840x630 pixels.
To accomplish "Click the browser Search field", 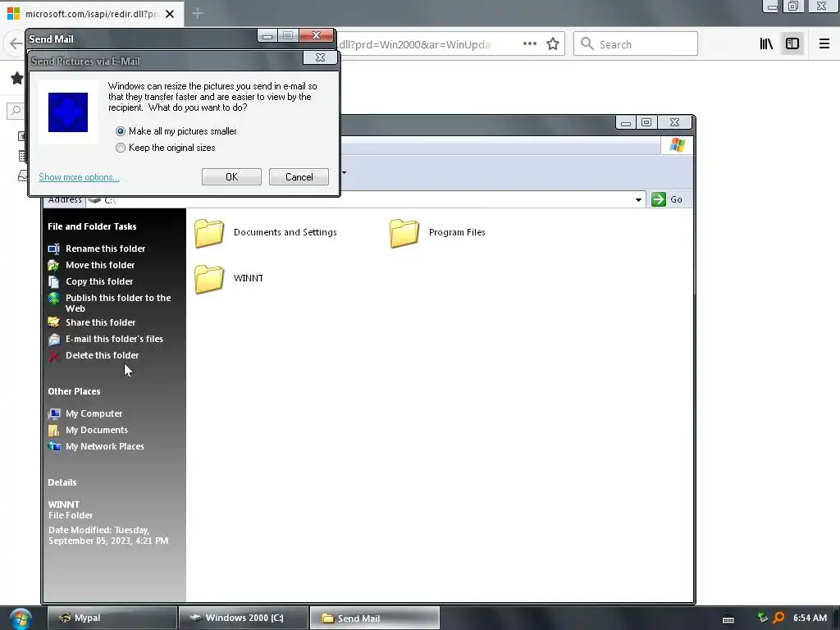I will [x=636, y=44].
